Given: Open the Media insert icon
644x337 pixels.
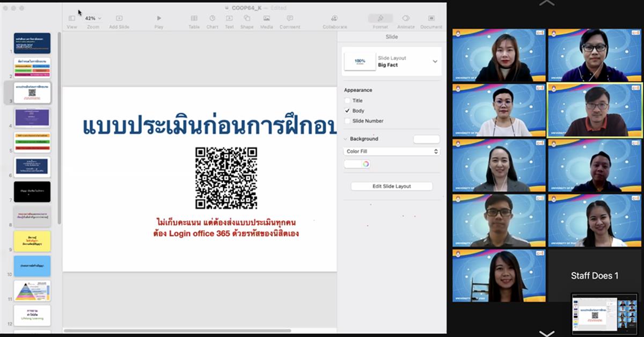Looking at the screenshot, I should (x=267, y=18).
